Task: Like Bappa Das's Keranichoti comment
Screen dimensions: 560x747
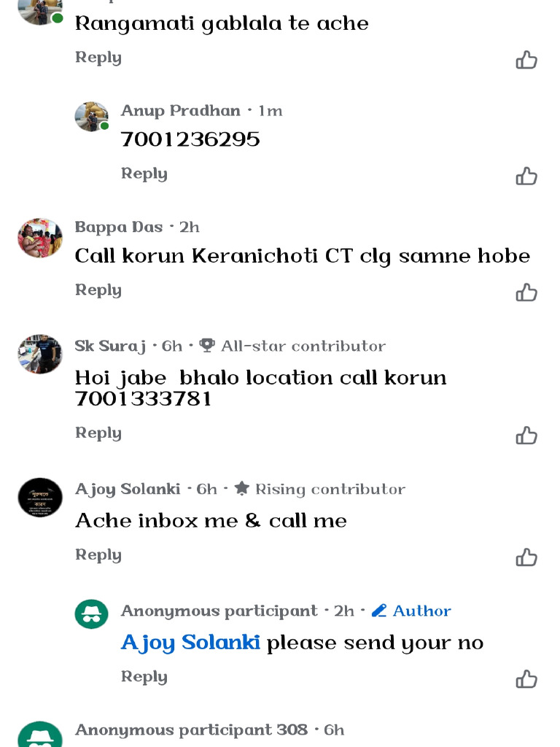Action: coord(526,293)
